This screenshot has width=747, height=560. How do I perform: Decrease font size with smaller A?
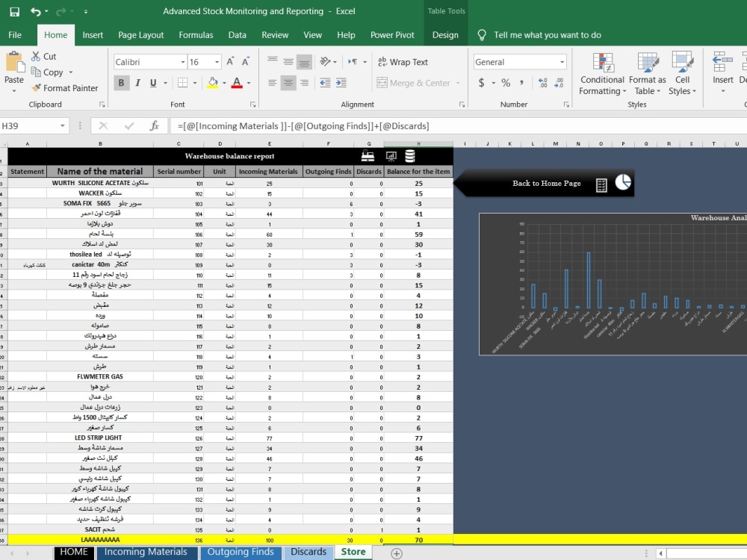pyautogui.click(x=245, y=62)
